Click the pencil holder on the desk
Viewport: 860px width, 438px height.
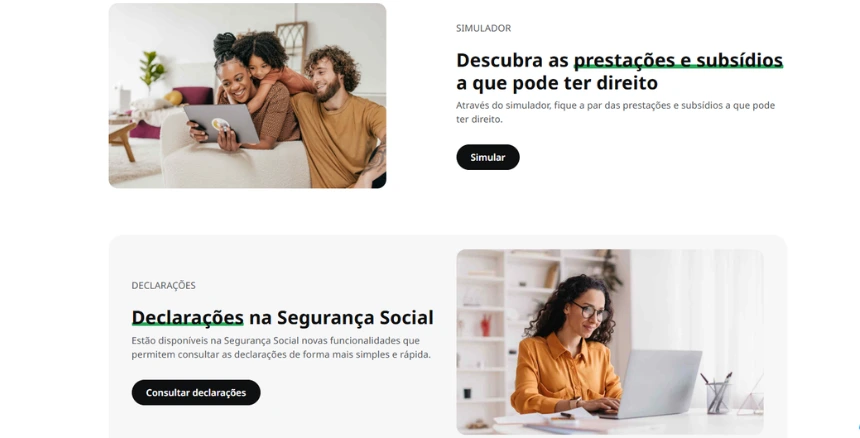click(x=718, y=394)
